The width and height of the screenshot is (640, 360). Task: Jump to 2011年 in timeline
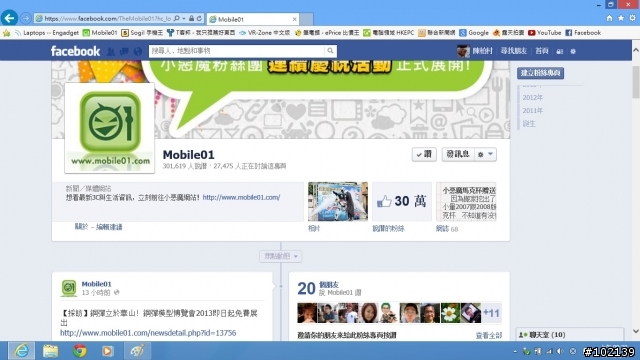pos(533,111)
